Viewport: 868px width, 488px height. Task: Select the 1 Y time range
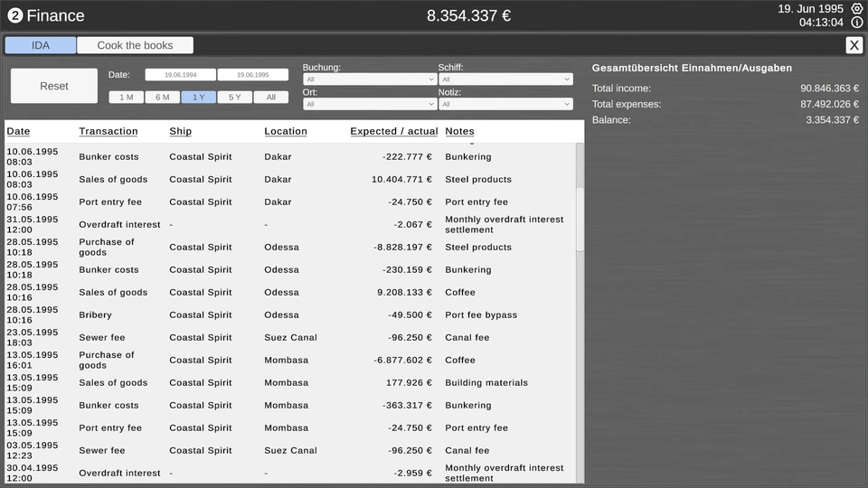coord(199,98)
